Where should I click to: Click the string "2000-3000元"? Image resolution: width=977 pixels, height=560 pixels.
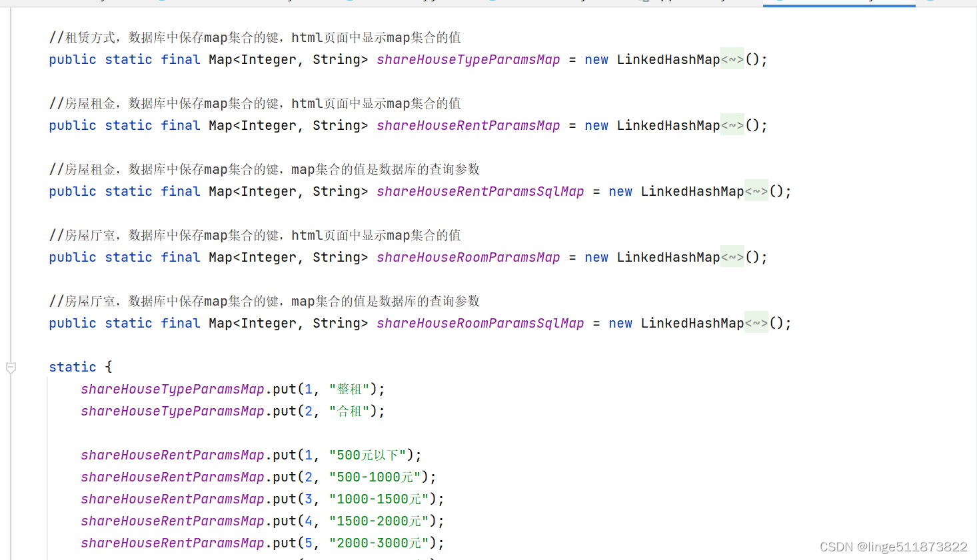[x=379, y=543]
